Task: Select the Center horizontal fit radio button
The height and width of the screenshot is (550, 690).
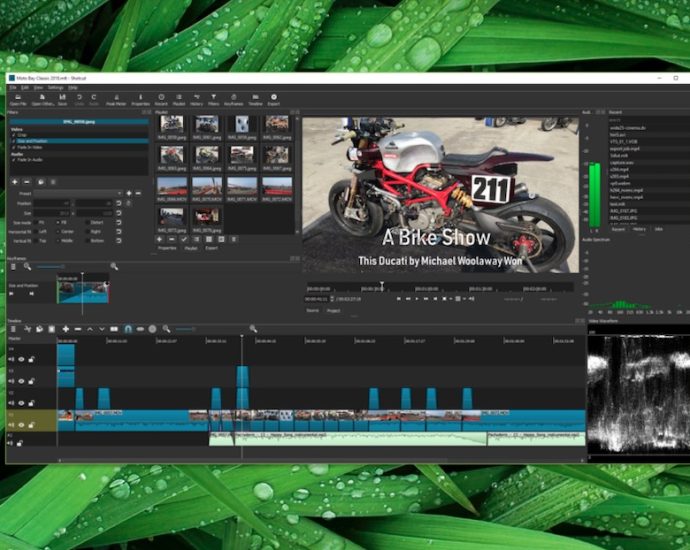Action: click(x=58, y=231)
